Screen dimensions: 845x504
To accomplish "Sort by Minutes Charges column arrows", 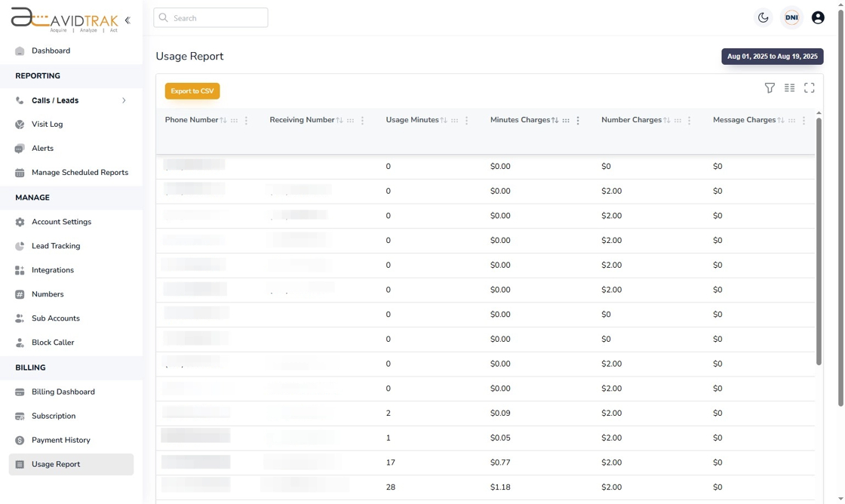I will (555, 120).
